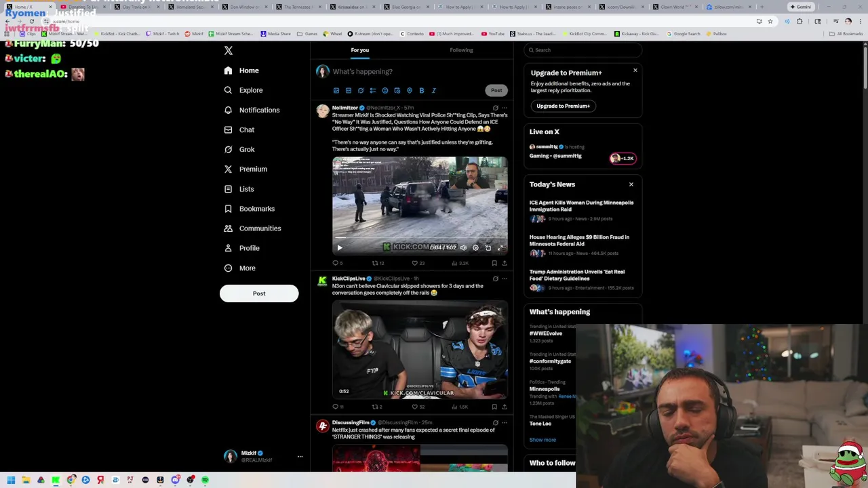Image resolution: width=868 pixels, height=488 pixels.
Task: Add a GIF in the composer
Action: [x=349, y=91]
